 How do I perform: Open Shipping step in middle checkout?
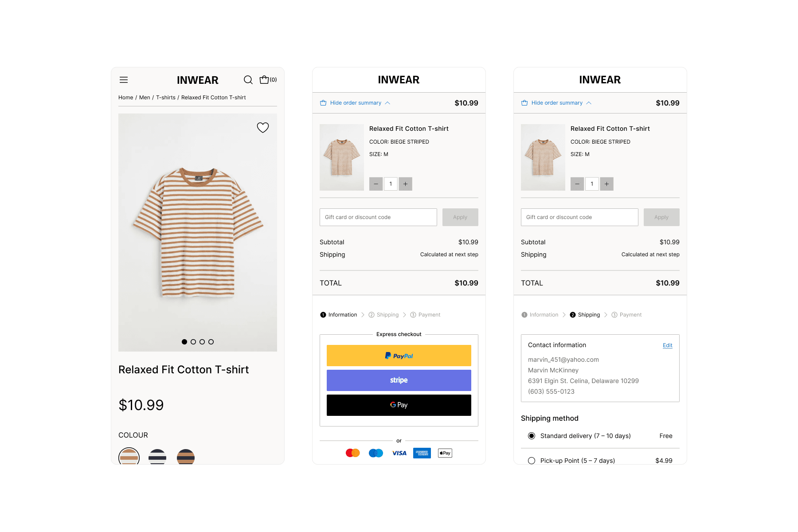pyautogui.click(x=383, y=315)
